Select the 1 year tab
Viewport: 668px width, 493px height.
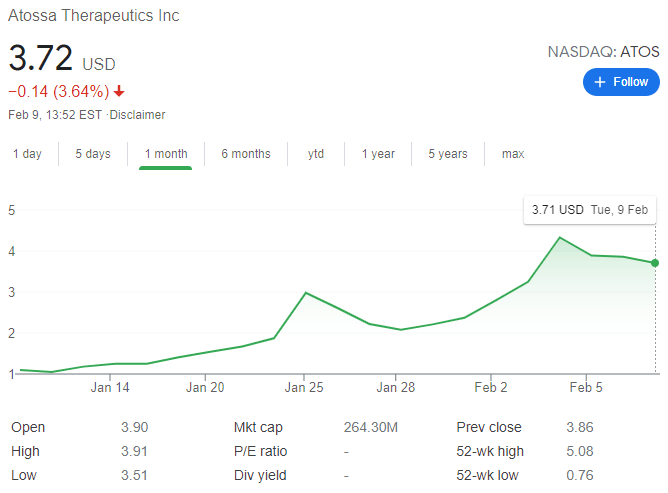(x=378, y=154)
